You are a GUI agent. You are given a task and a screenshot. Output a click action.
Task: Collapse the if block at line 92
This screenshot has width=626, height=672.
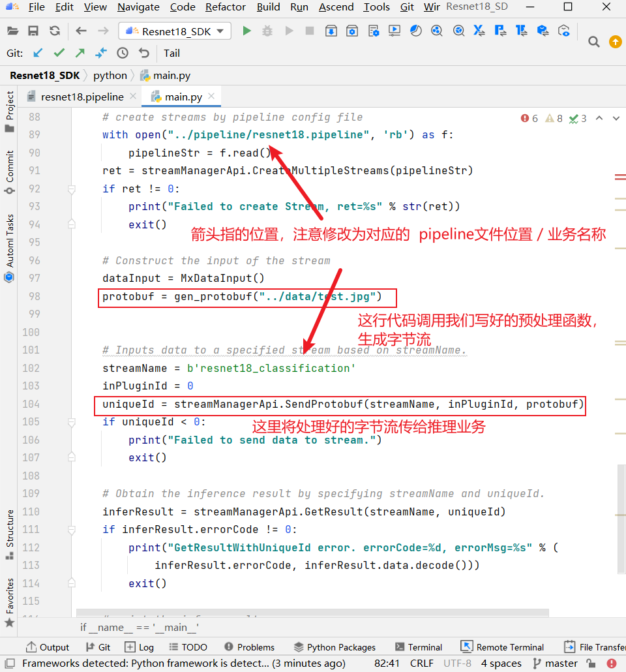(72, 189)
